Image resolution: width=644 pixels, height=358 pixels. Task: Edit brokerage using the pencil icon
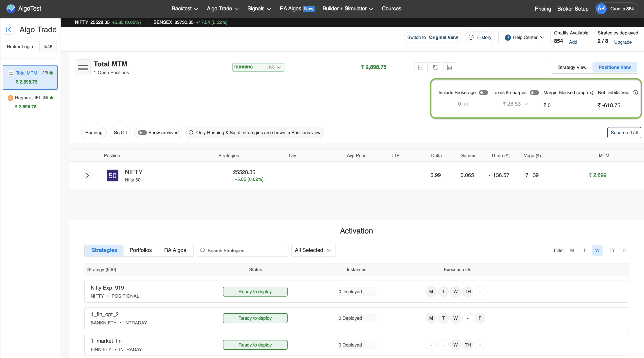(466, 104)
